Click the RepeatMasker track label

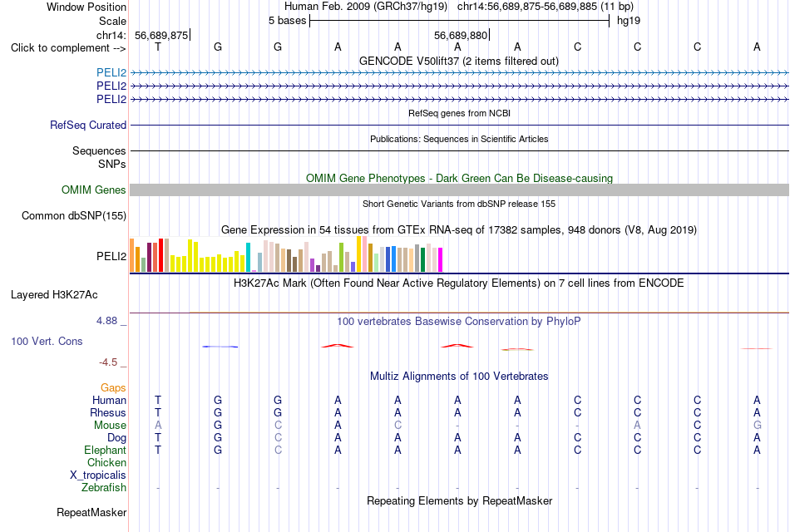coord(91,512)
